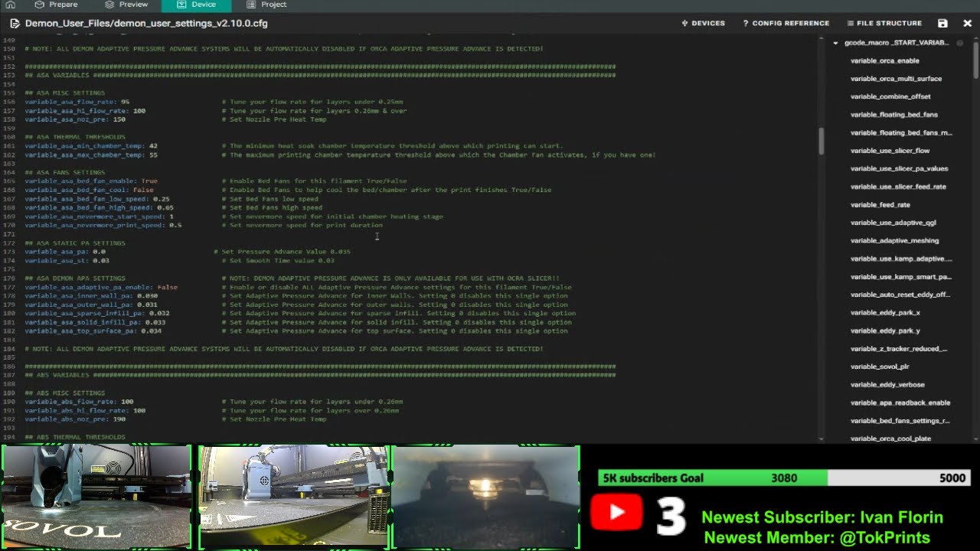The width and height of the screenshot is (980, 551).
Task: Jump to variable_orca_cool_plate
Action: tap(890, 439)
